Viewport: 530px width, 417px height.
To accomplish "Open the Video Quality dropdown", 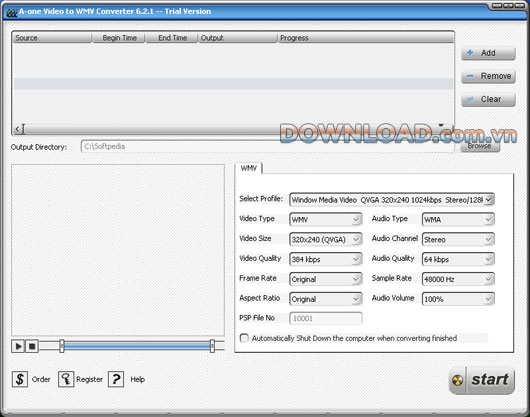I will 326,259.
